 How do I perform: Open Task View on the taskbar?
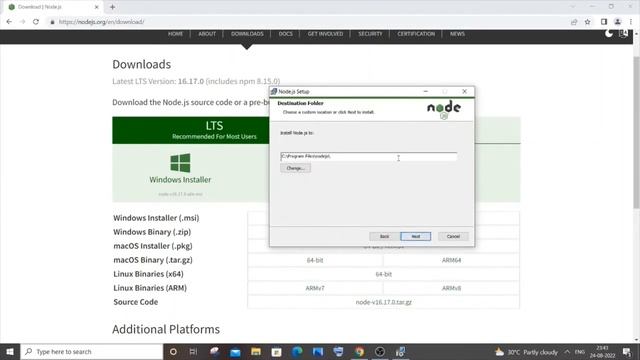tap(193, 351)
